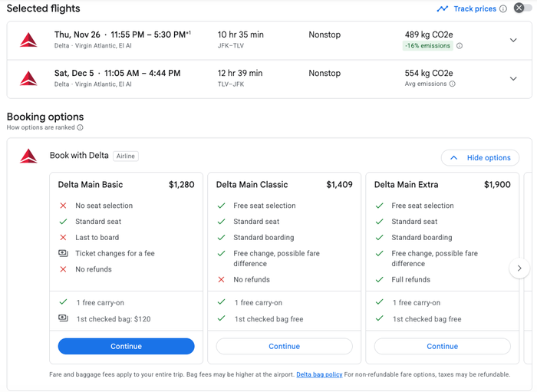The width and height of the screenshot is (537, 392).
Task: Click the Delta Main Extra fare title
Action: click(406, 185)
